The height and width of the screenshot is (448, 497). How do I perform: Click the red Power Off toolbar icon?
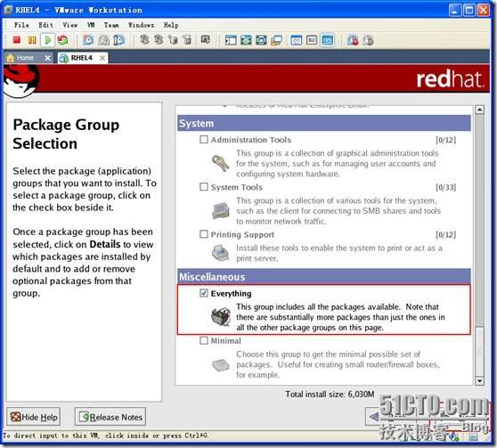point(17,40)
